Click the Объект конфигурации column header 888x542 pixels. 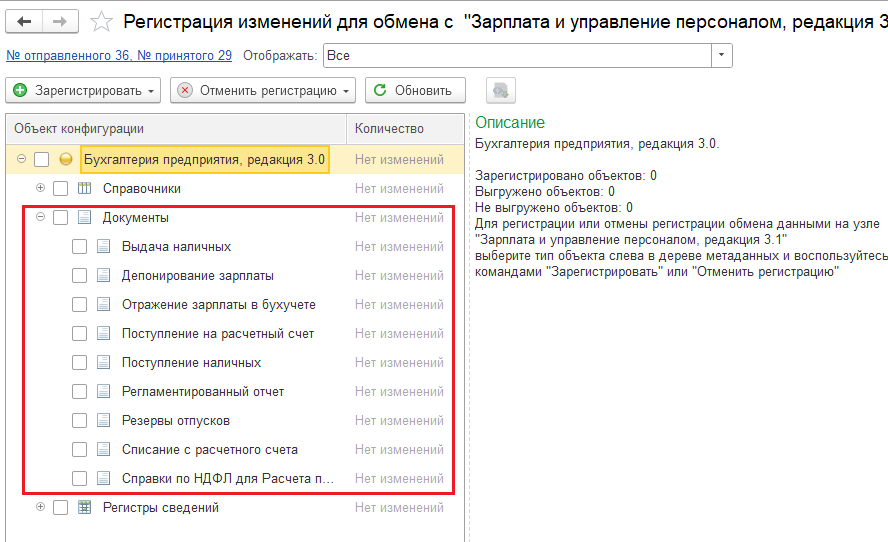pyautogui.click(x=176, y=129)
